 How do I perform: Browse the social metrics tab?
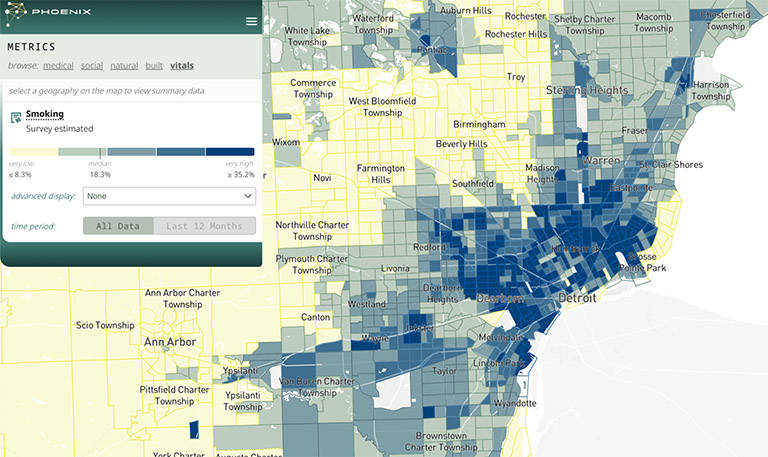tap(92, 66)
